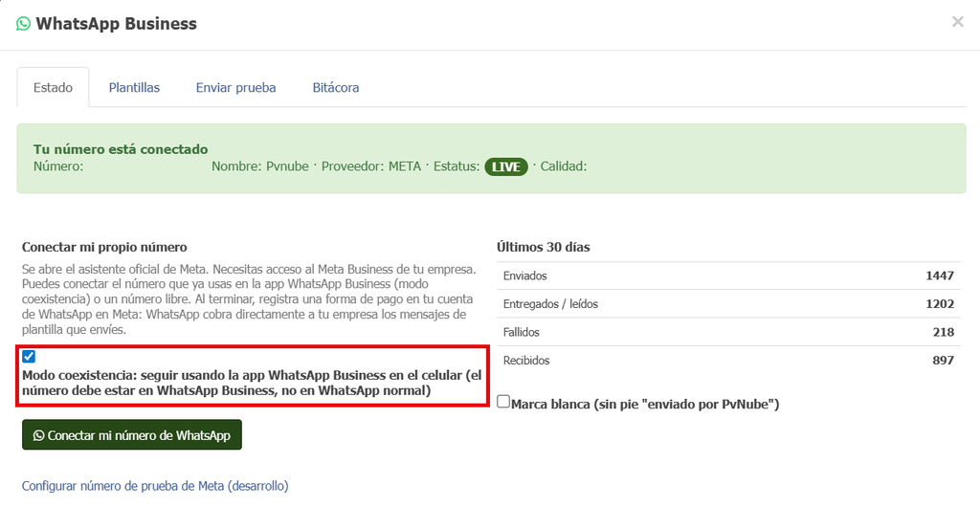Go to the Bitácora tab
Viewport: 980px width, 529px height.
click(336, 87)
